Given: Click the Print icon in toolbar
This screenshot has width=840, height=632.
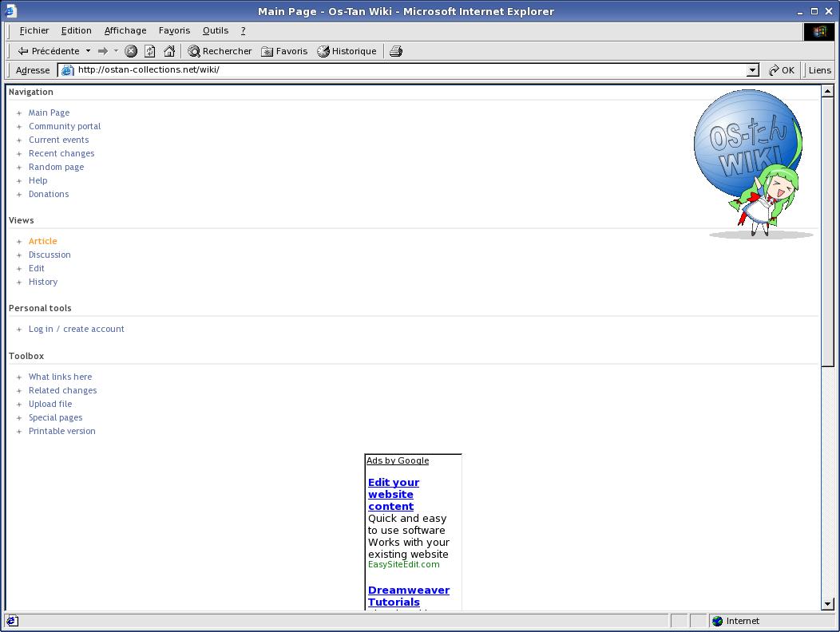Looking at the screenshot, I should tap(396, 51).
